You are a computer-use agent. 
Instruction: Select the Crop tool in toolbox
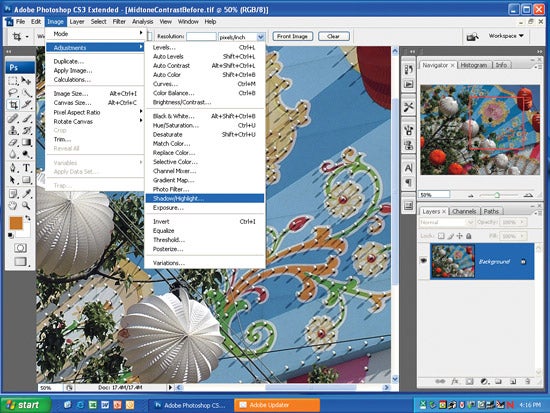click(x=13, y=105)
